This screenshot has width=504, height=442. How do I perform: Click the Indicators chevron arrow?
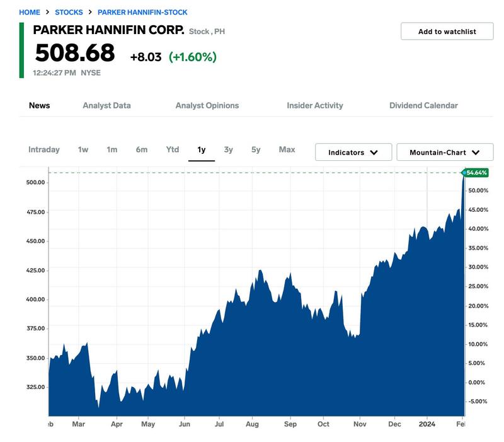pos(374,153)
